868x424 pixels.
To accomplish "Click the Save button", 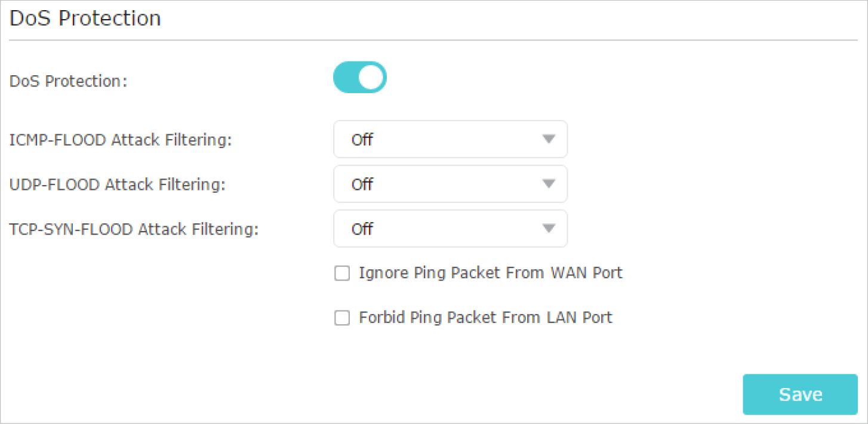I will [x=800, y=394].
